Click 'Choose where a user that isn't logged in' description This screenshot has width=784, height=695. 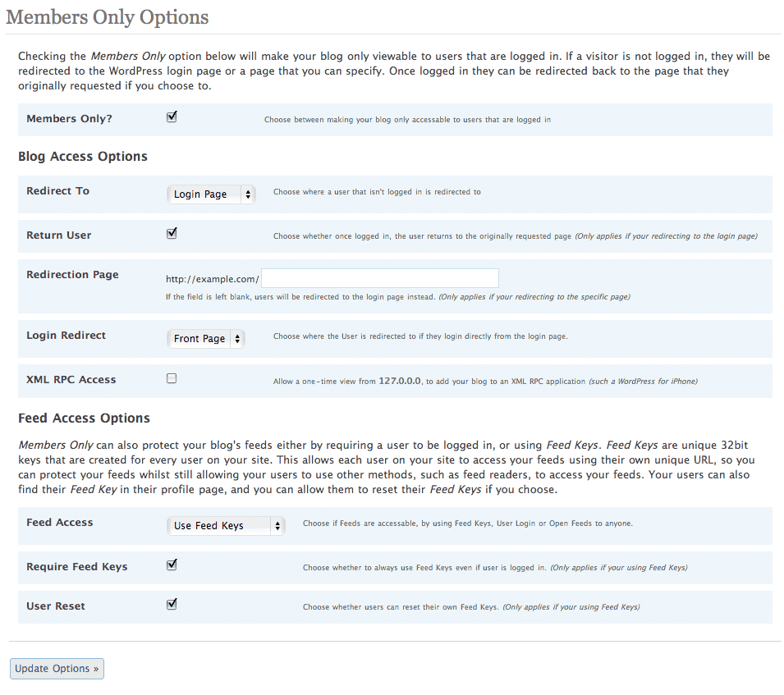377,192
